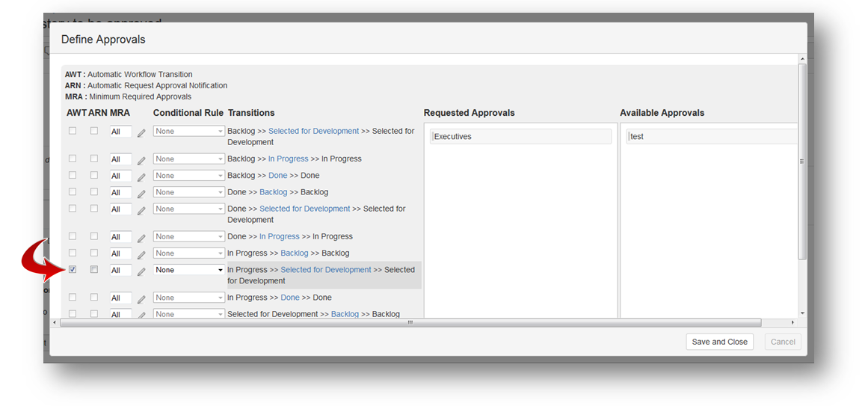The height and width of the screenshot is (406, 868).
Task: Click pencil edit icon for Backlog >> Done row
Action: (141, 176)
